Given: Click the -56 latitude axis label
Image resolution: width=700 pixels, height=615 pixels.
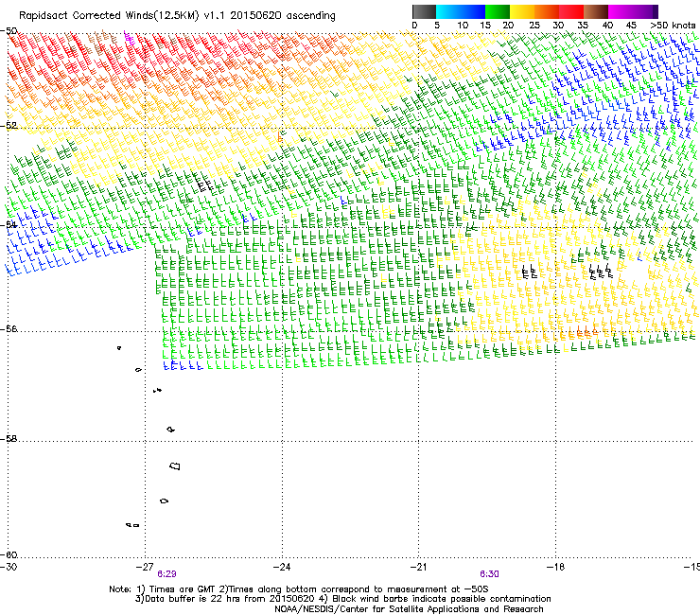Looking at the screenshot, I should (9, 328).
